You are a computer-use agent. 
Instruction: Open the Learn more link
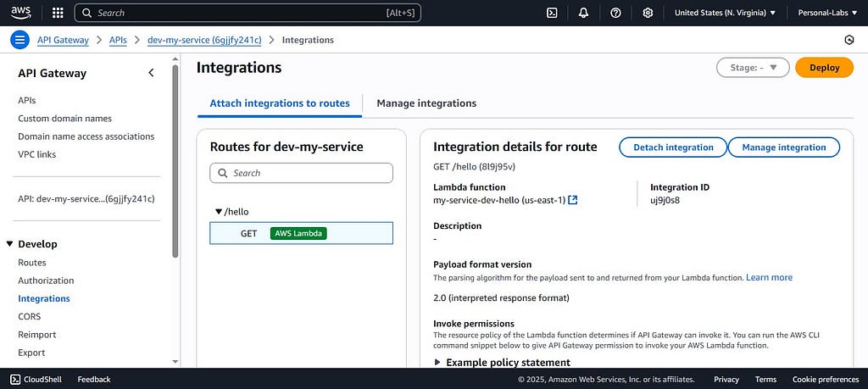pyautogui.click(x=769, y=277)
